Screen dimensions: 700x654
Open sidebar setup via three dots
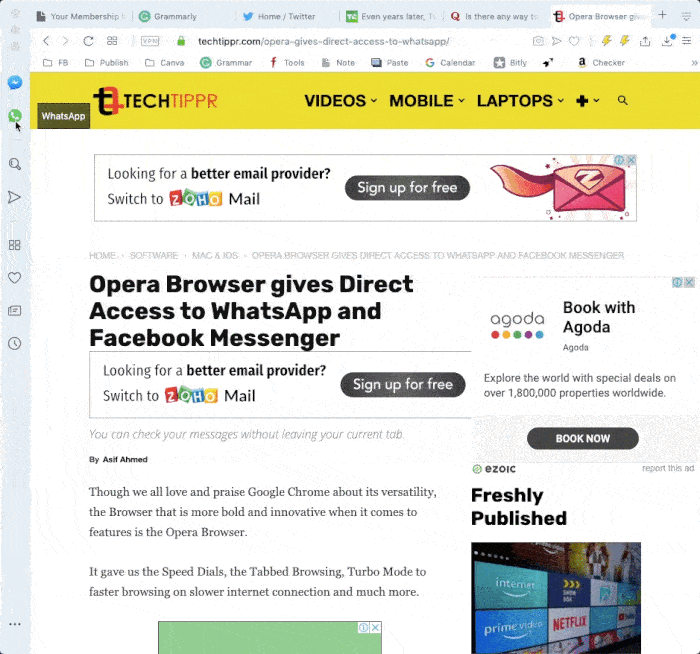tap(15, 624)
